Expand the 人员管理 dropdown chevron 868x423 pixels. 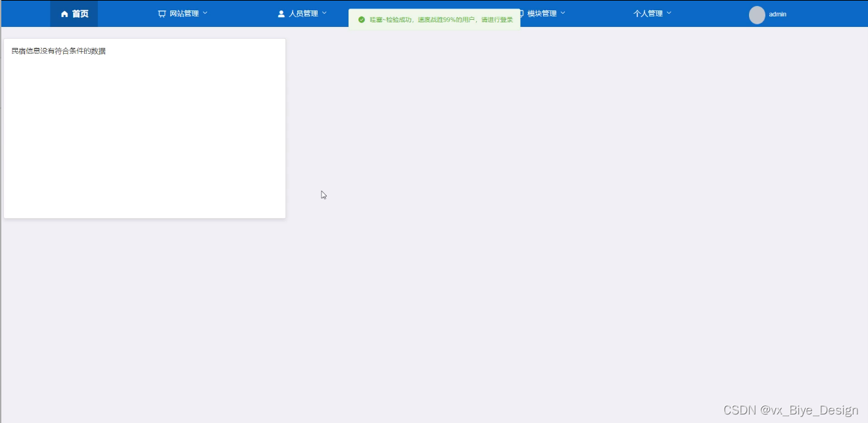click(324, 13)
